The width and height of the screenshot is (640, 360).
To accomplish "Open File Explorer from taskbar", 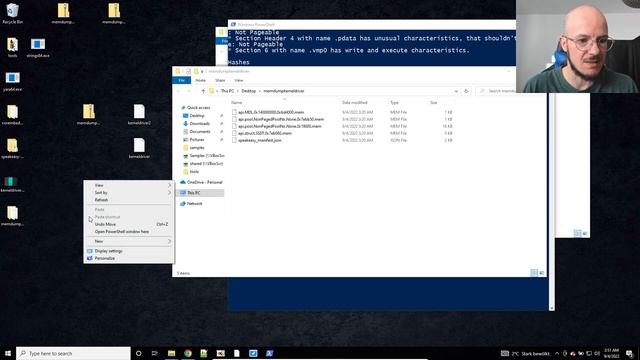I will click(x=171, y=353).
